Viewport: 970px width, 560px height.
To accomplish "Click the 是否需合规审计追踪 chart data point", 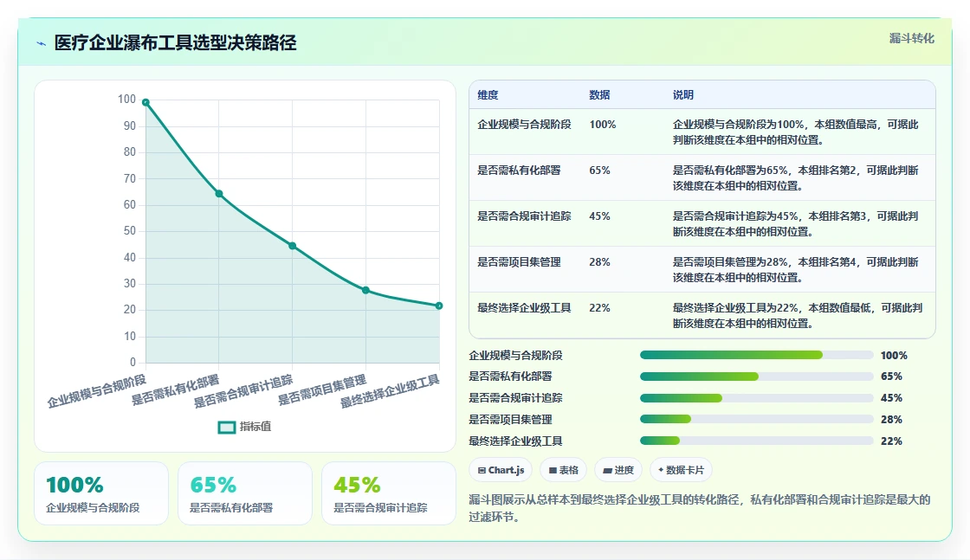I will 293,246.
